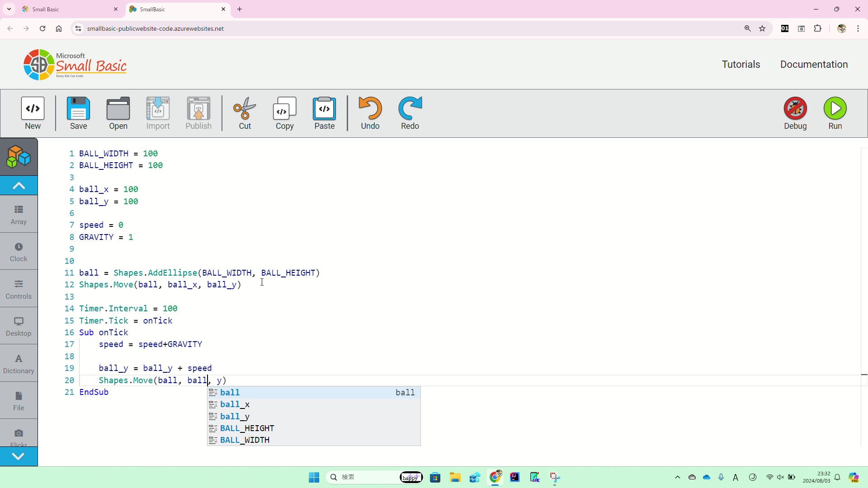Start debugging with Debug icon
Screen dimensions: 868x488
tap(795, 113)
